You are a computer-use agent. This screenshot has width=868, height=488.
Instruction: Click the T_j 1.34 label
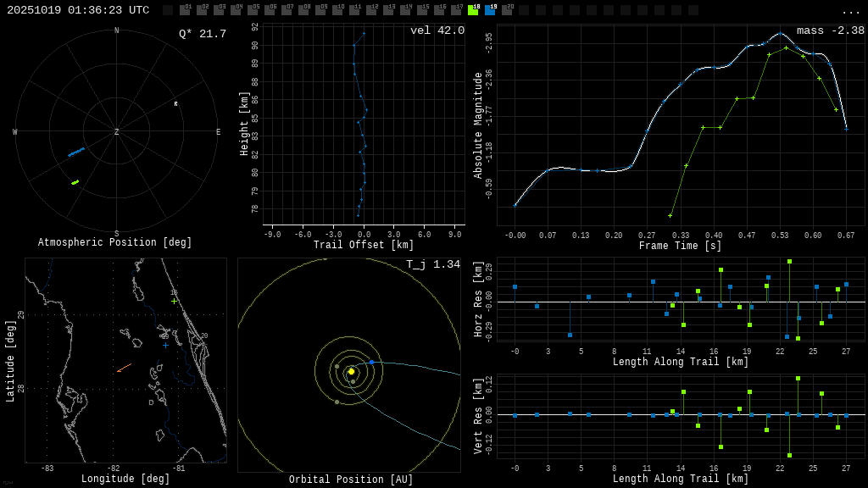[432, 264]
